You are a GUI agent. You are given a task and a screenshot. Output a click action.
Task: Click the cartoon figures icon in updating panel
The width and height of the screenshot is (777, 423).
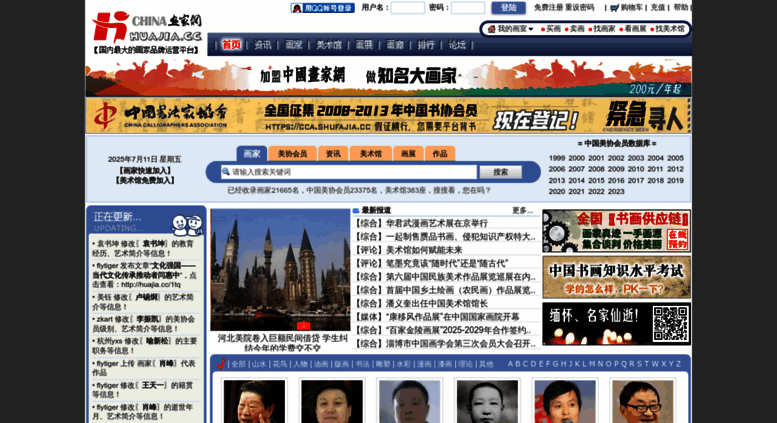pyautogui.click(x=187, y=225)
